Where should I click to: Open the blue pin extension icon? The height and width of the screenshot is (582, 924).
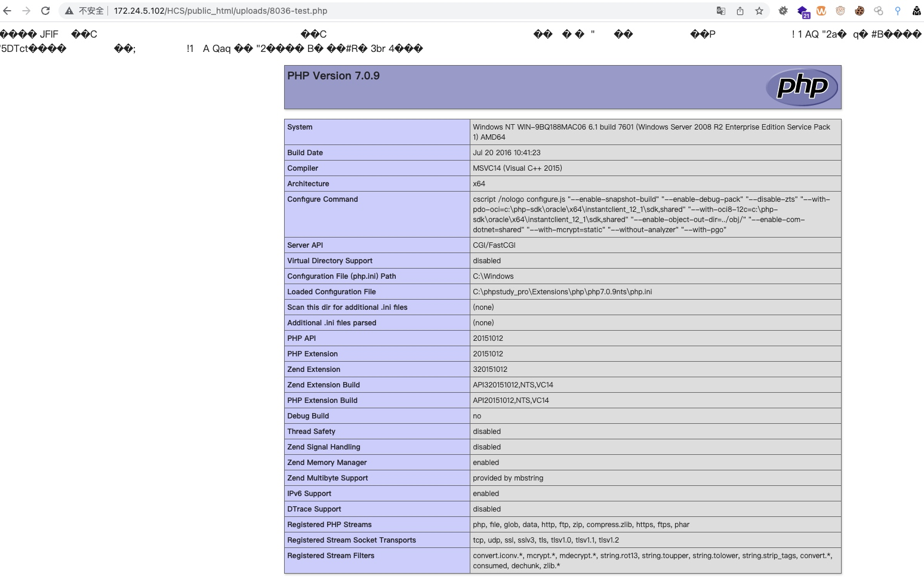(x=898, y=11)
